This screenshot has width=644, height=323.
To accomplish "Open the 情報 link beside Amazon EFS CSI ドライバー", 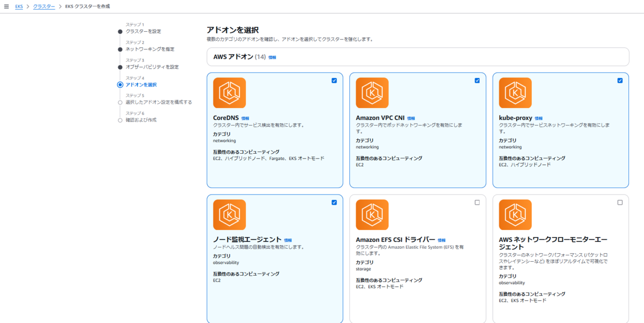I will [442, 240].
